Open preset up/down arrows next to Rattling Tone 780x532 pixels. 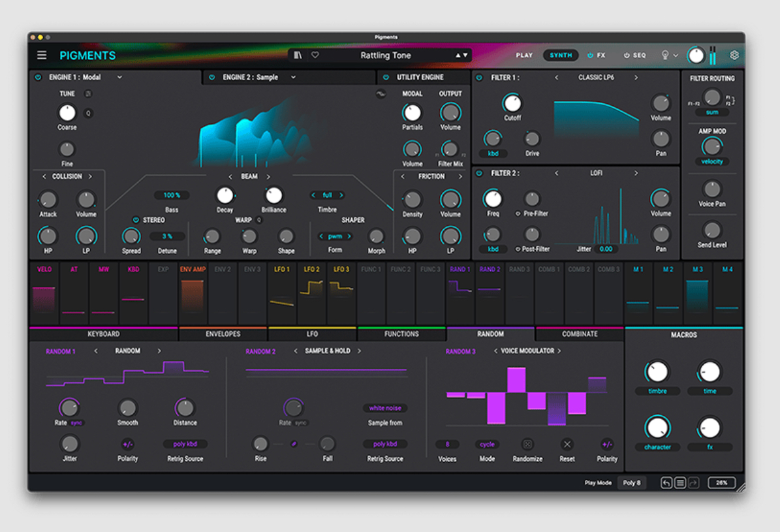click(461, 55)
